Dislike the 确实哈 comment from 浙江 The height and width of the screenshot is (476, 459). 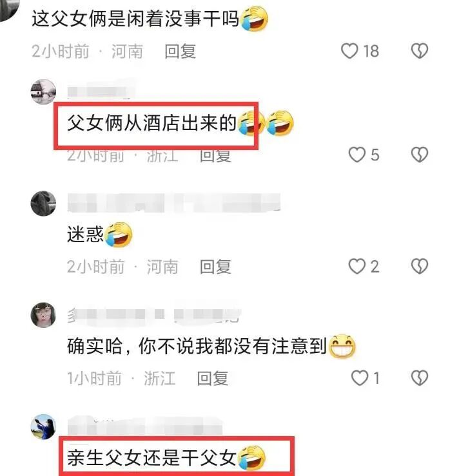[x=420, y=378]
